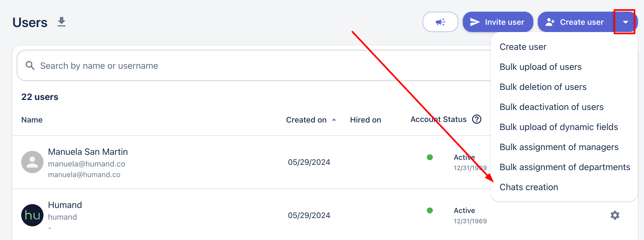Choose Bulk assignment of managers
This screenshot has width=644, height=240.
click(559, 147)
